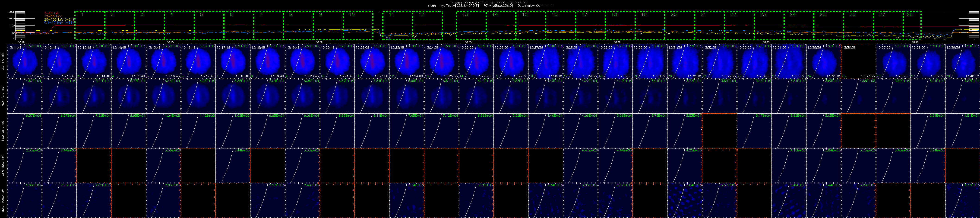
Task: Select time interval 28 box in light curve
Action: 912,25
